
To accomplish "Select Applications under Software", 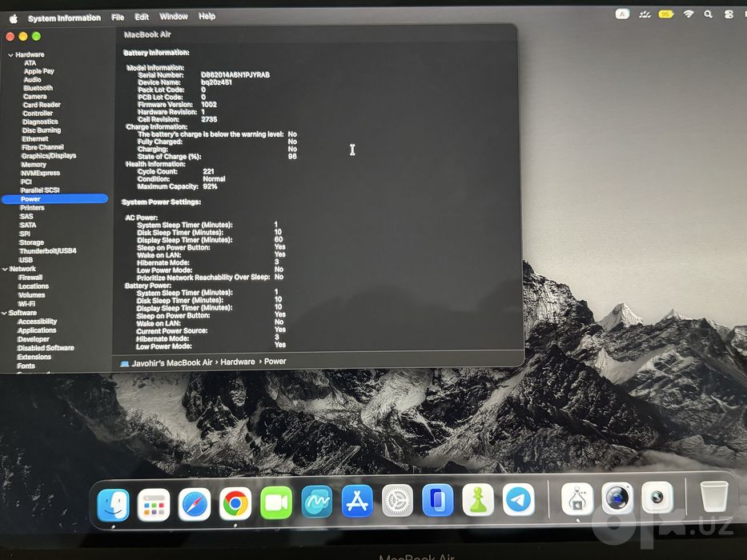I will point(37,330).
